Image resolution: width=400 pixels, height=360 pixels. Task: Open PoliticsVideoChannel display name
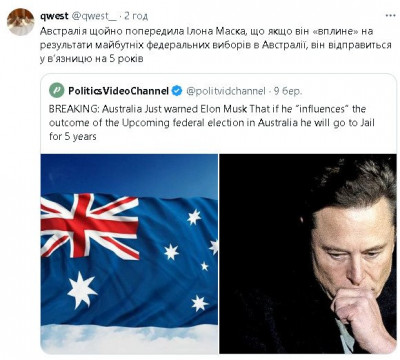(119, 91)
